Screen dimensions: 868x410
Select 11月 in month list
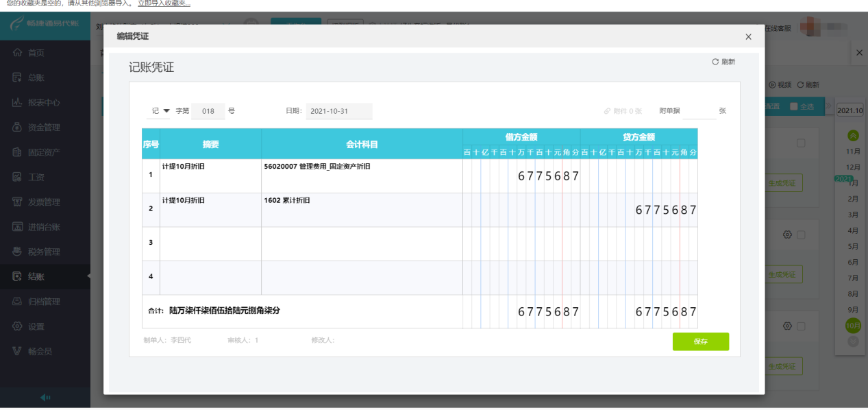(853, 152)
